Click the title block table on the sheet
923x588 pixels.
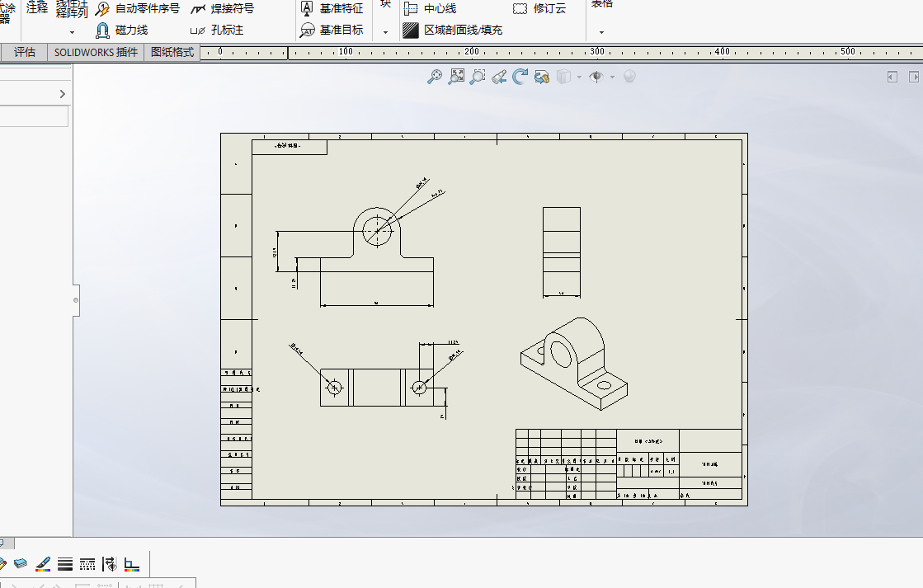tap(629, 463)
